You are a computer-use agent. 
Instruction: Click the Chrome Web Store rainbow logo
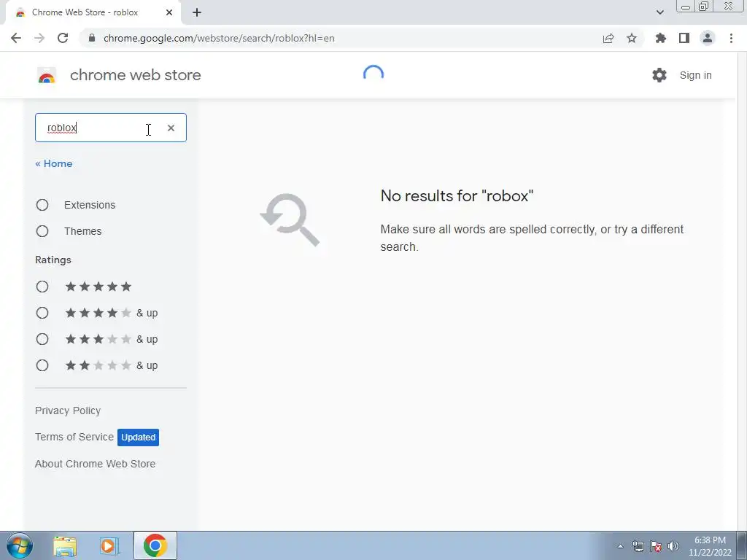pyautogui.click(x=47, y=75)
